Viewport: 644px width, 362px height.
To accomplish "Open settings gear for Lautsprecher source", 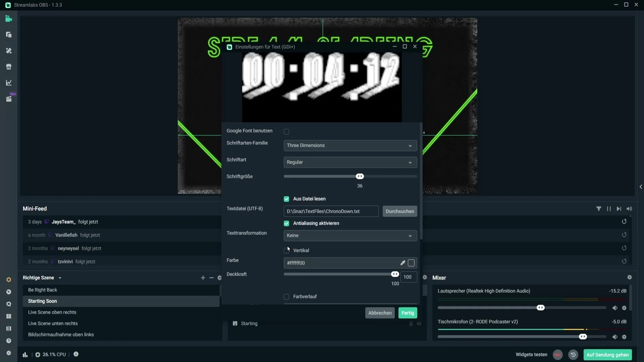I will [x=624, y=308].
